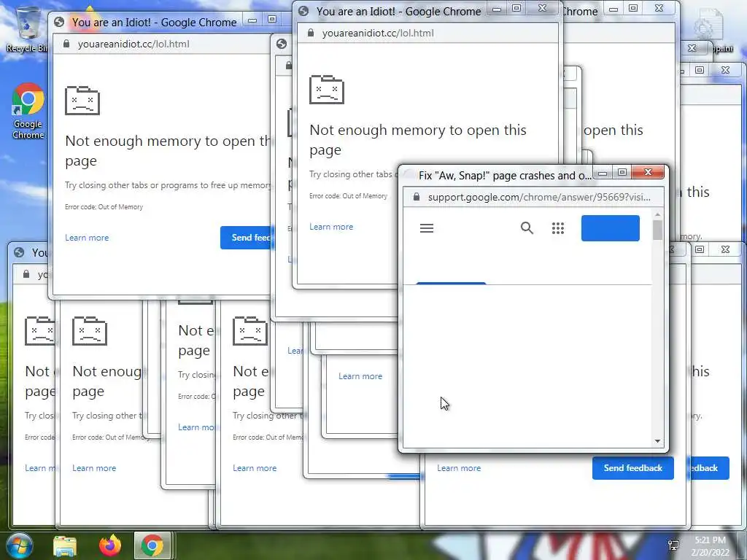Click the lock icon in the leftmost top Idiot window
Screen dimensions: 747x560
coord(66,44)
